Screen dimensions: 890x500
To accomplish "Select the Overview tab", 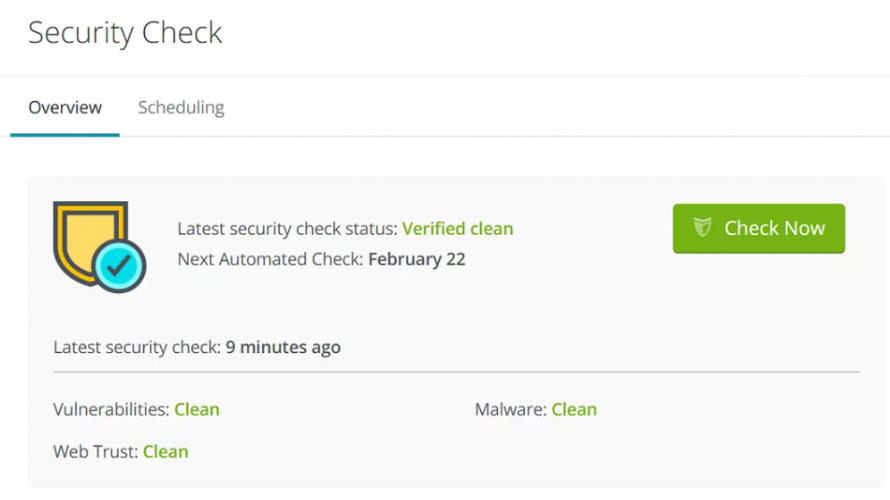I will pyautogui.click(x=65, y=108).
